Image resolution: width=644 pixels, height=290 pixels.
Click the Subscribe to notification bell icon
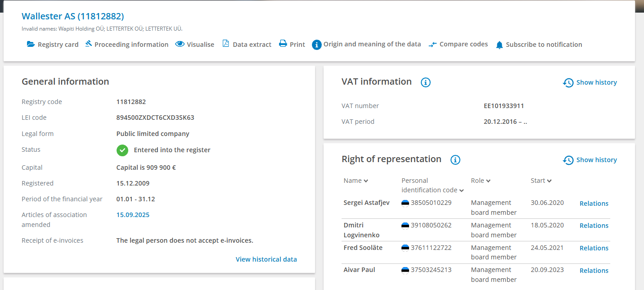pyautogui.click(x=499, y=45)
